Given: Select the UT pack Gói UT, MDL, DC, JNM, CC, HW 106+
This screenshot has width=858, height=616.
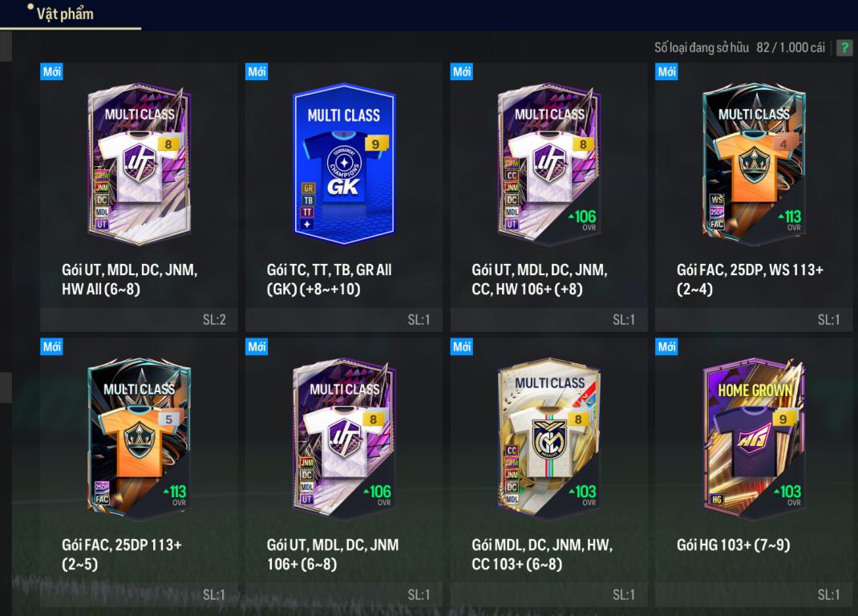Looking at the screenshot, I should click(x=548, y=163).
